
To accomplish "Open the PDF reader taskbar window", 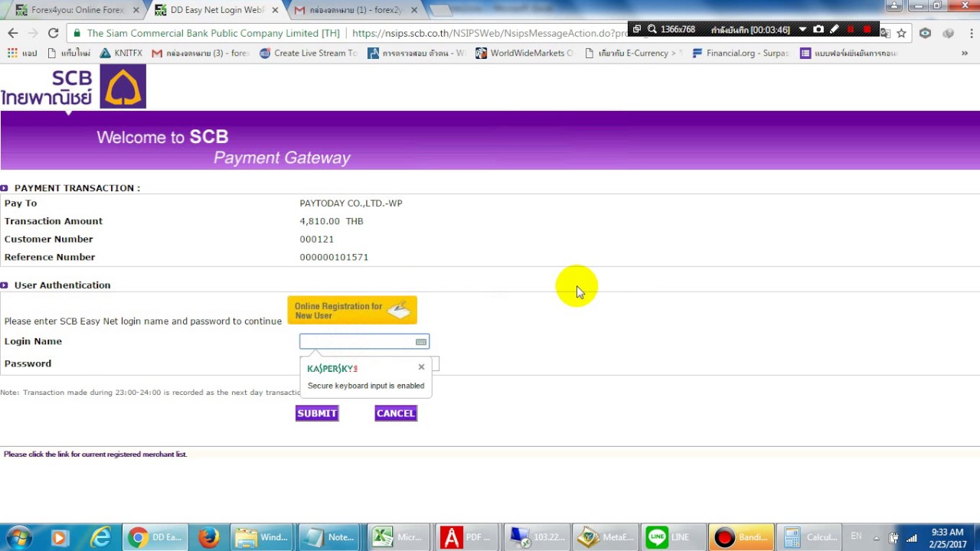I will 465,537.
